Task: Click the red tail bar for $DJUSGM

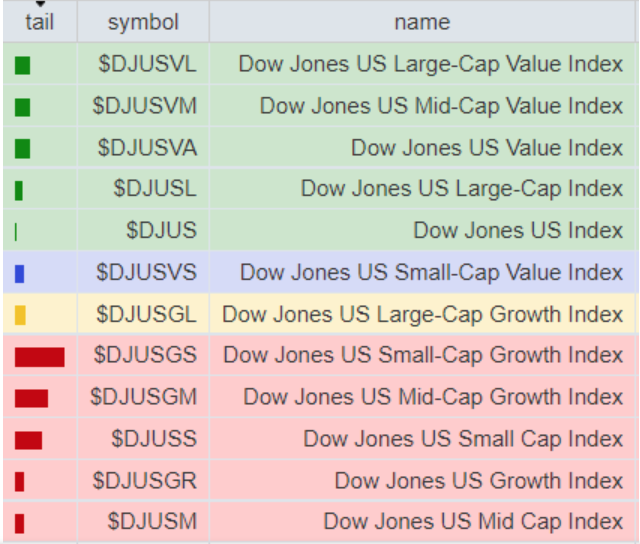Action: point(31,398)
